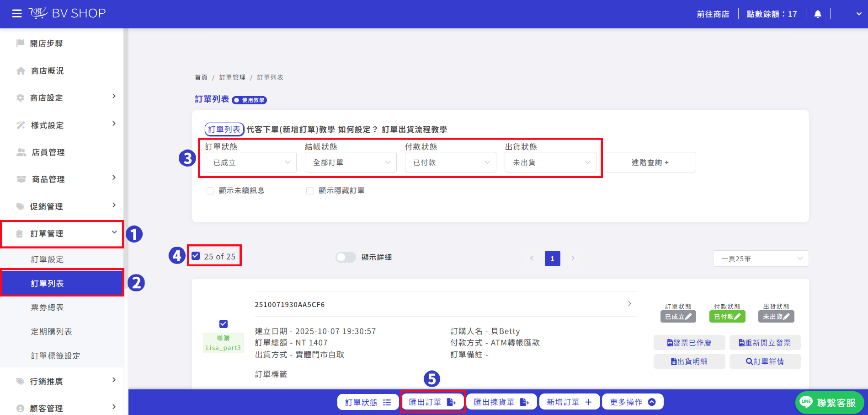Viewport: 868px width, 415px height.
Task: Uncheck the 25 of 25 select-all checkbox
Action: 196,256
